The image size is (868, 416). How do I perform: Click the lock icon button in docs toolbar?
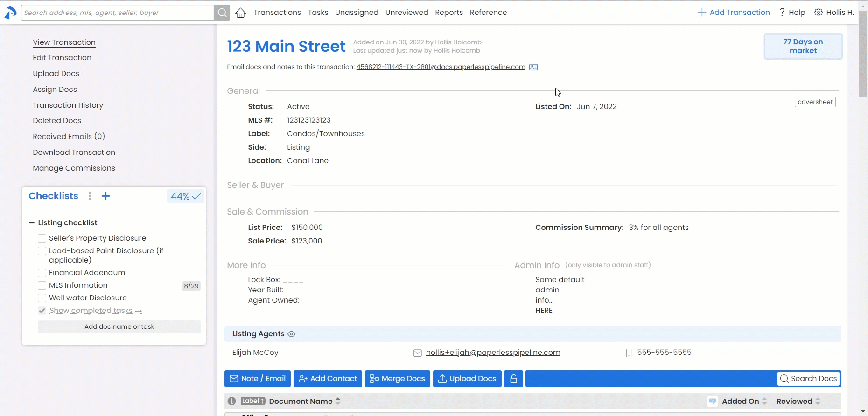[513, 379]
